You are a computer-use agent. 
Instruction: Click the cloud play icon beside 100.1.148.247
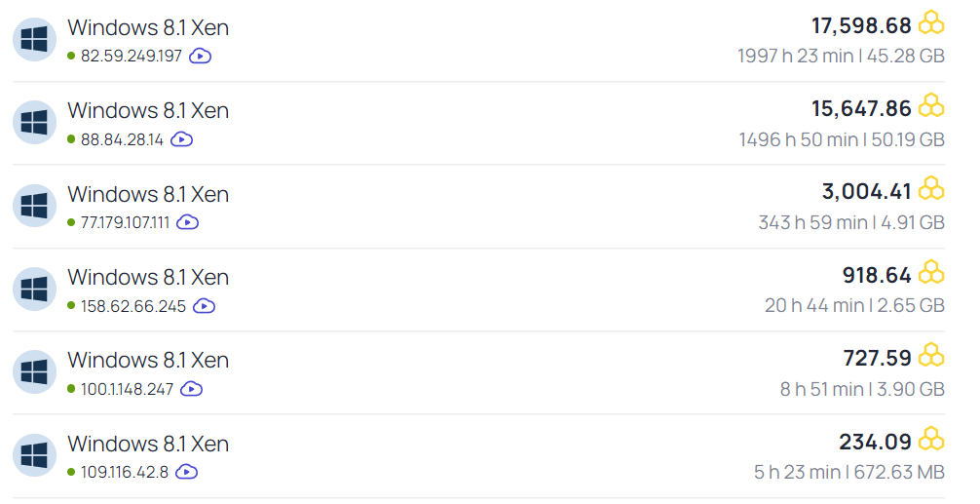coord(191,389)
